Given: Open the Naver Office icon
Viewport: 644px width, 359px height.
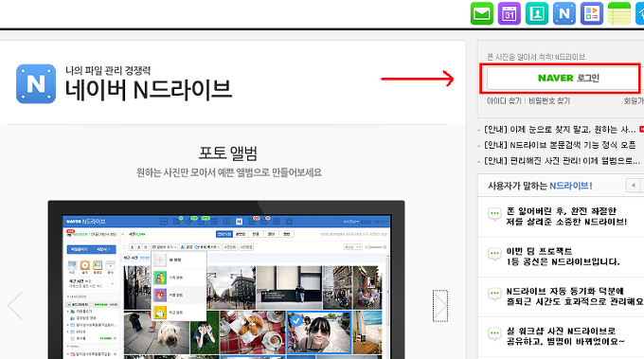Looking at the screenshot, I should pos(592,13).
